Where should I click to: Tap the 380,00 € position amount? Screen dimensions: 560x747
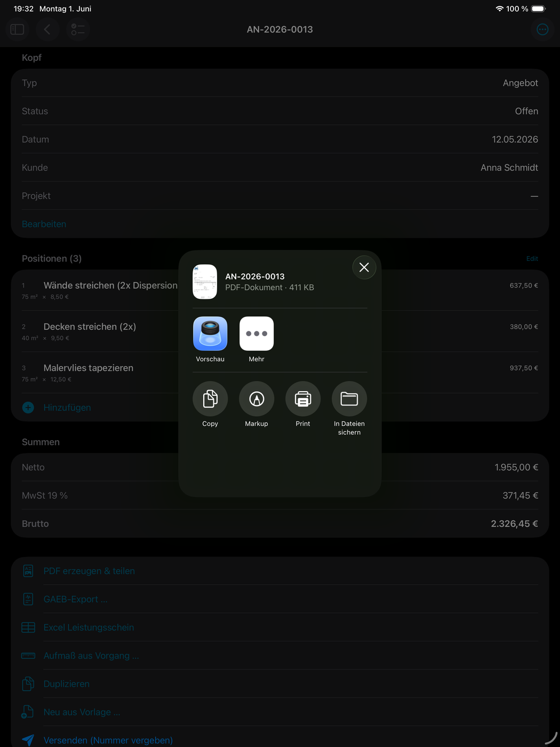tap(524, 327)
